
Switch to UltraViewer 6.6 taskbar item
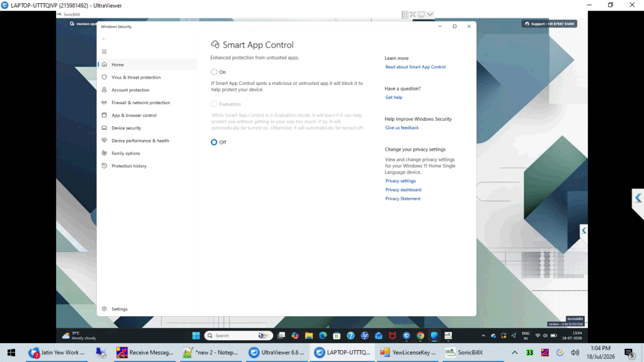(x=277, y=353)
